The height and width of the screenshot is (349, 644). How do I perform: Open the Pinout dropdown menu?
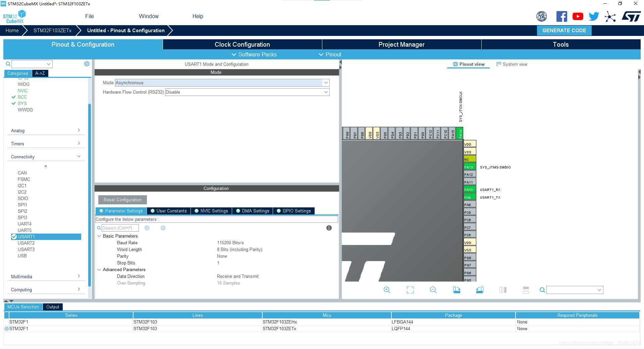(330, 54)
